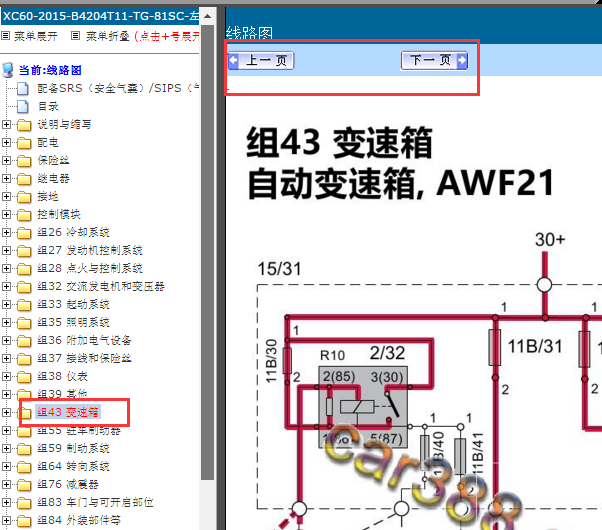Screen dimensions: 602x530
Task: Expand 组76 减震器 folder
Action: (6, 484)
